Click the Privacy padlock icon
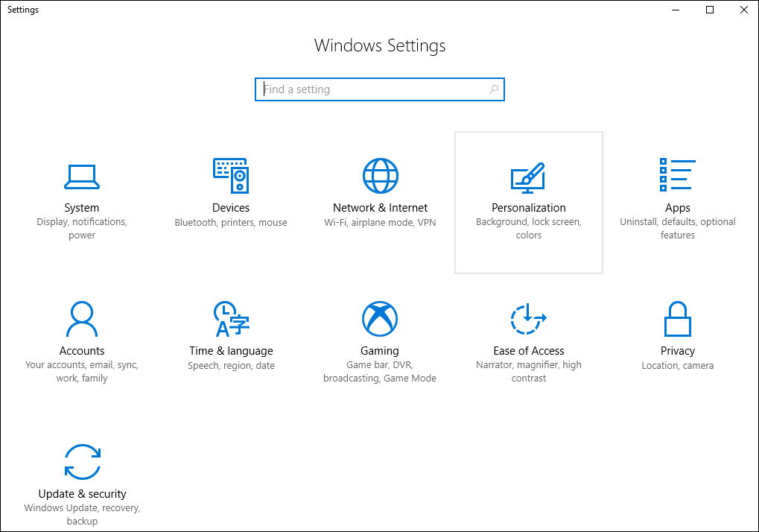759x532 pixels. click(x=677, y=320)
